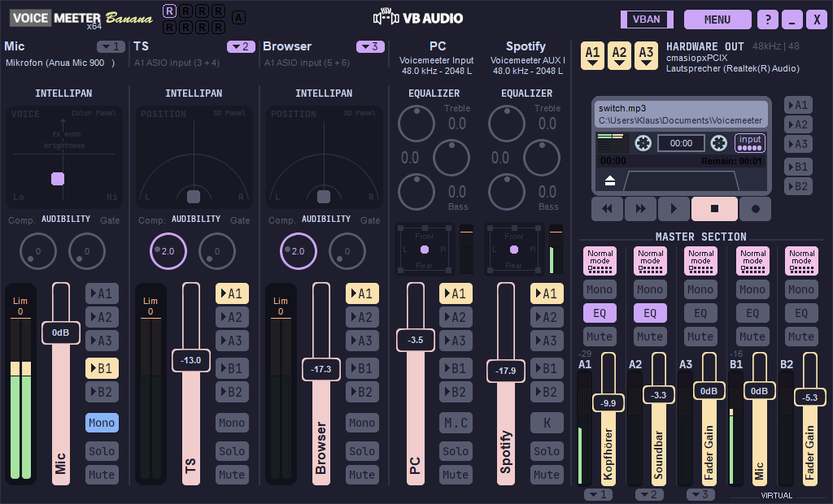Disable B1 routing on Mic strip
833x504 pixels.
pos(102,368)
